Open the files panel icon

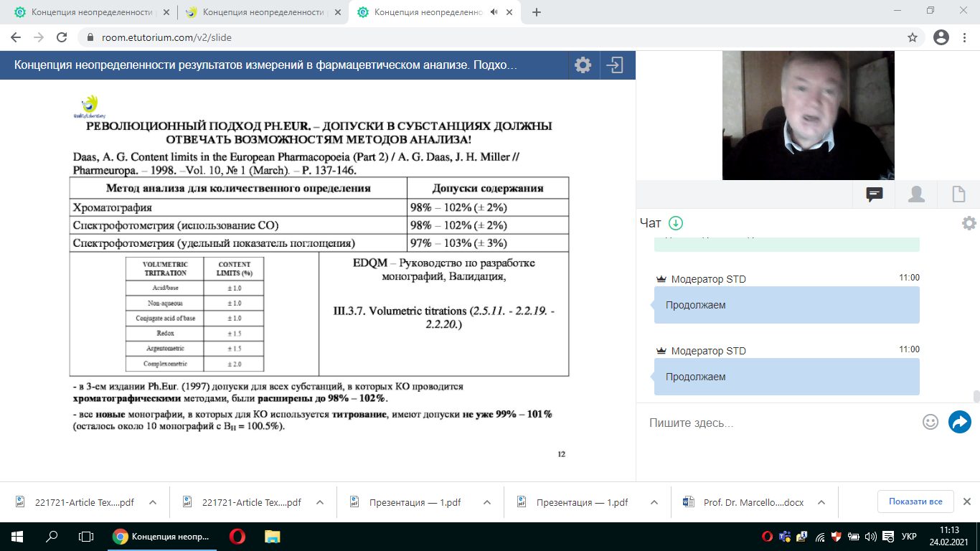(958, 194)
